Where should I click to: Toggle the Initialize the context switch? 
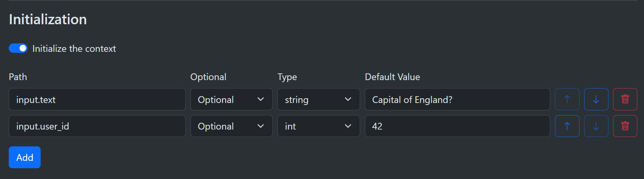click(x=18, y=48)
